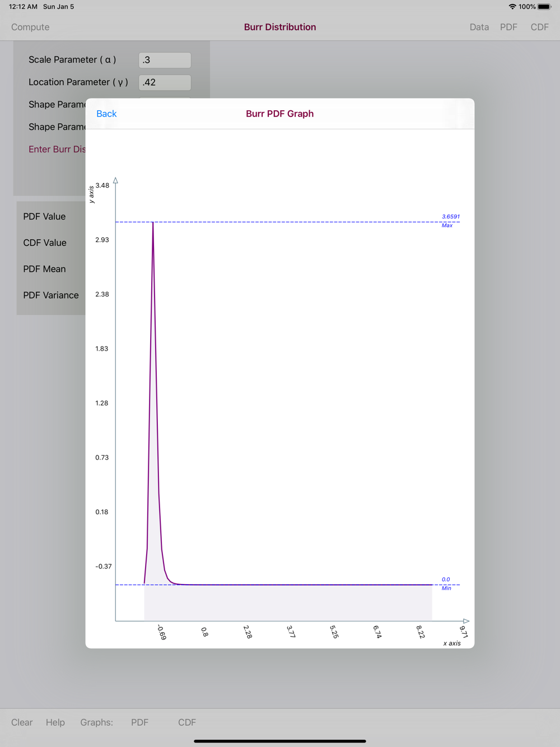The image size is (560, 747).
Task: Tap the battery status icon
Action: (x=544, y=7)
